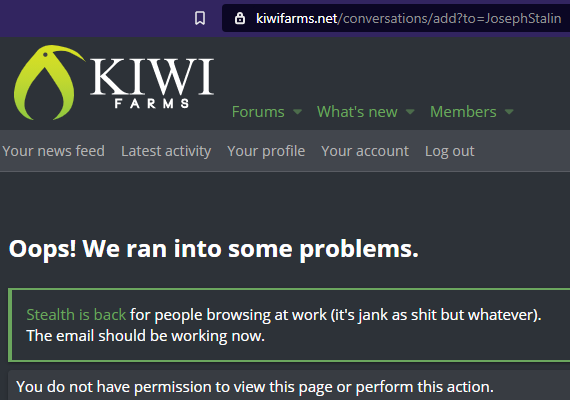Click the bookmark icon in the browser toolbar
The width and height of the screenshot is (570, 400).
(x=200, y=18)
